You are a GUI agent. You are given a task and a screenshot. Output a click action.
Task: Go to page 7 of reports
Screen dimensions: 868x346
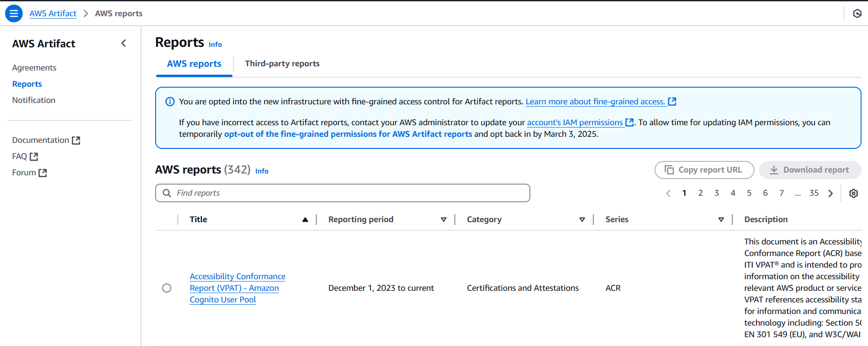pyautogui.click(x=781, y=193)
